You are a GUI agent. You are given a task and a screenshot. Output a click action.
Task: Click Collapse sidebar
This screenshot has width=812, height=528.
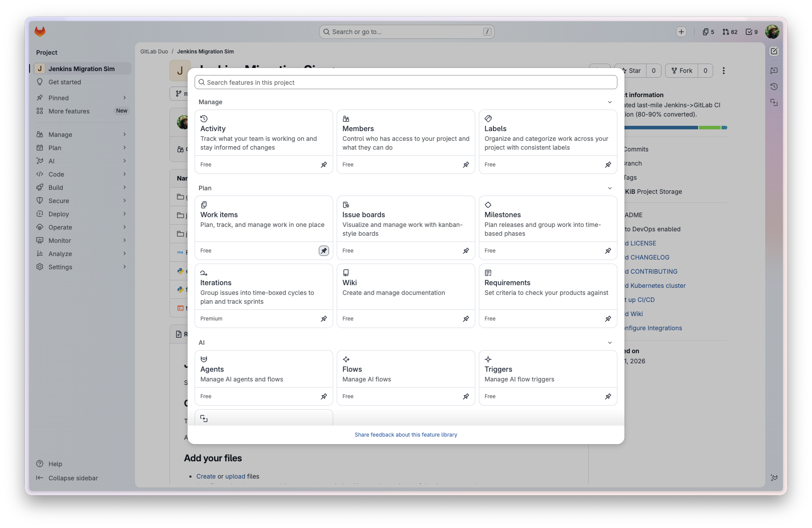point(67,478)
